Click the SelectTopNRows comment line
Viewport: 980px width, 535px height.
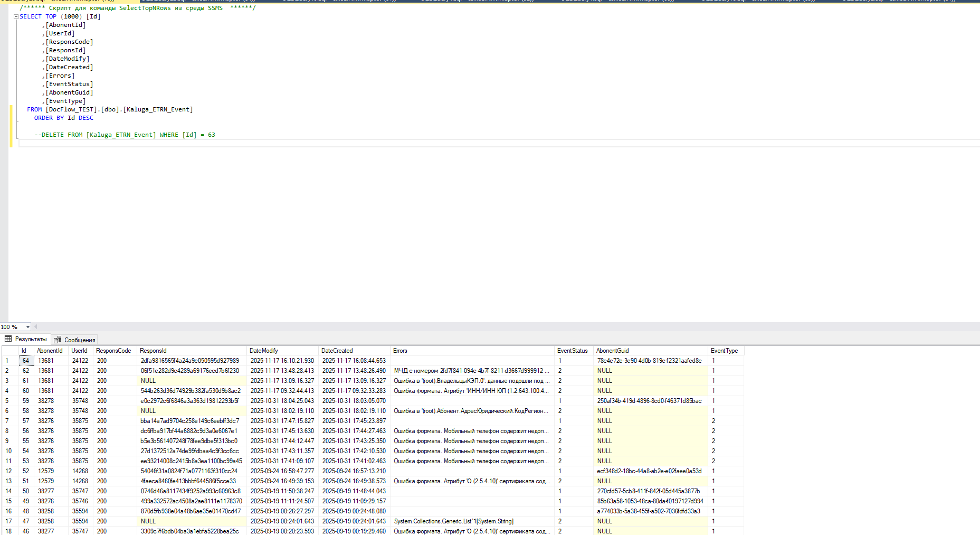pos(138,8)
